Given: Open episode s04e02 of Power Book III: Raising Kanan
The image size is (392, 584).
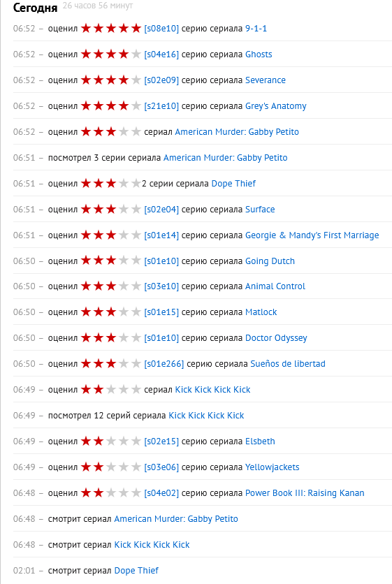Looking at the screenshot, I should 161,493.
